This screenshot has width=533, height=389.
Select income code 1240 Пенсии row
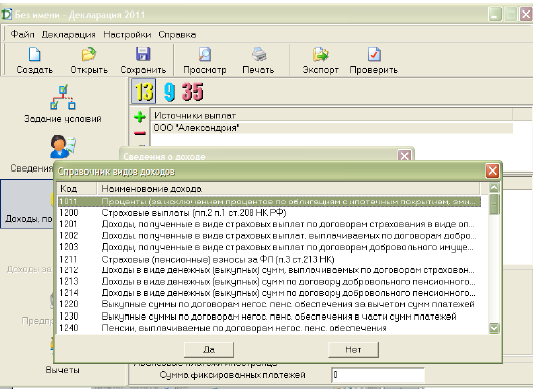coord(269,328)
